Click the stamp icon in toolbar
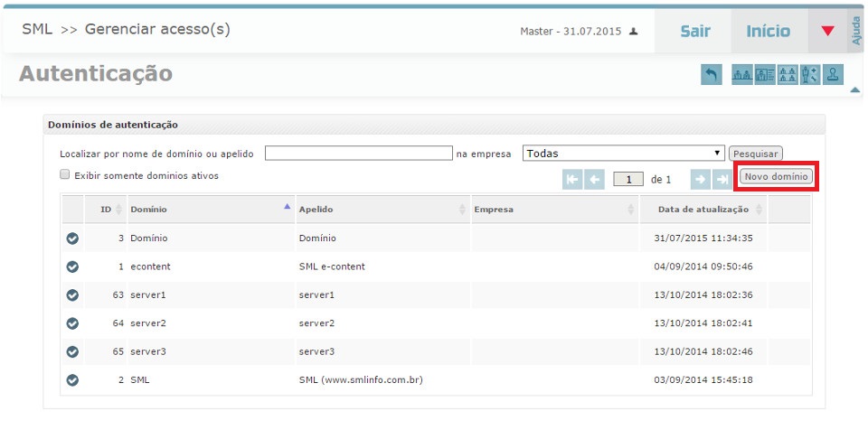This screenshot has height=430, width=868. point(833,75)
